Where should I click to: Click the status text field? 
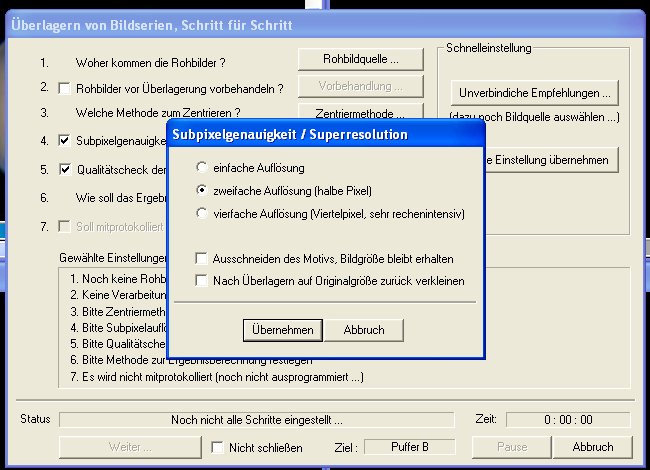[x=256, y=420]
